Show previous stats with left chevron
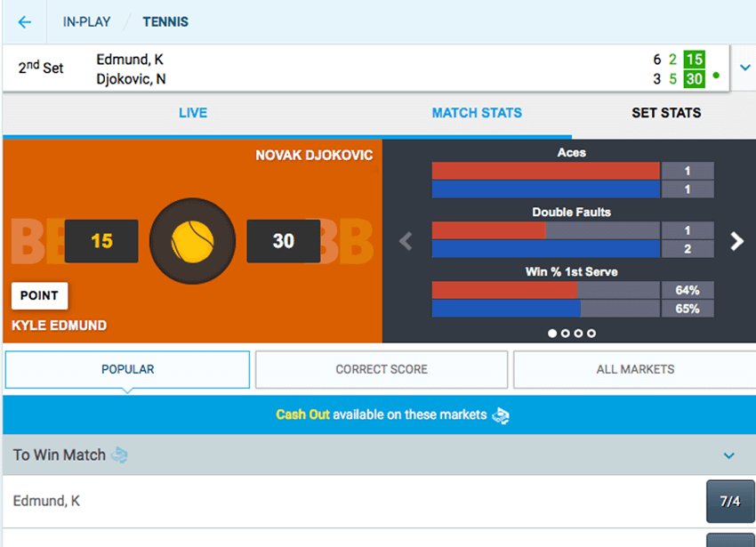 406,241
